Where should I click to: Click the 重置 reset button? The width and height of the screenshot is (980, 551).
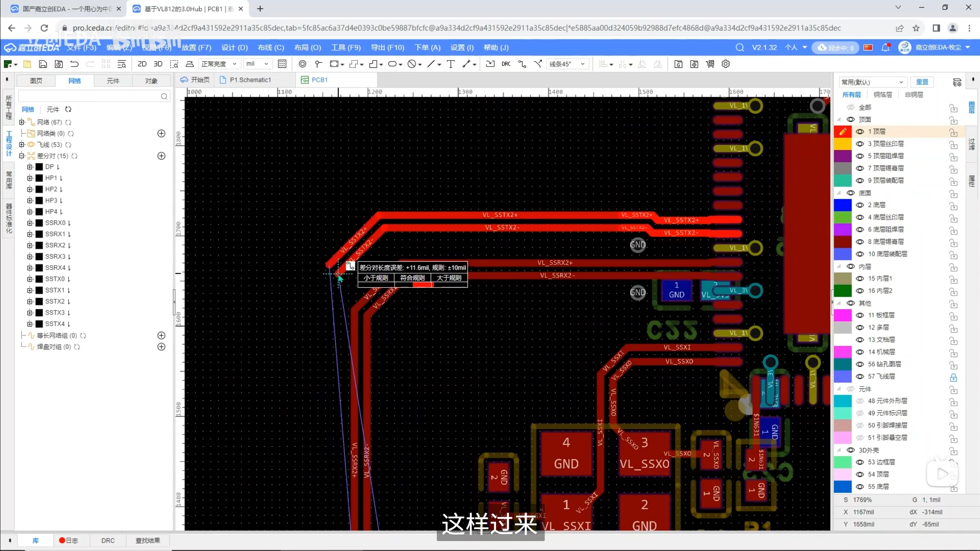point(922,82)
